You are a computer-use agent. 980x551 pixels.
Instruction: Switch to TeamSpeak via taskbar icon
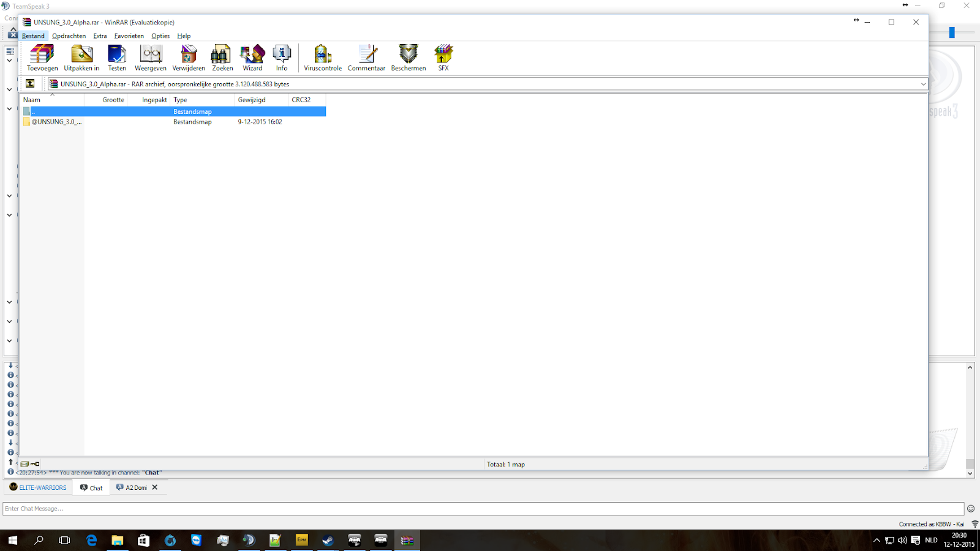click(249, 540)
